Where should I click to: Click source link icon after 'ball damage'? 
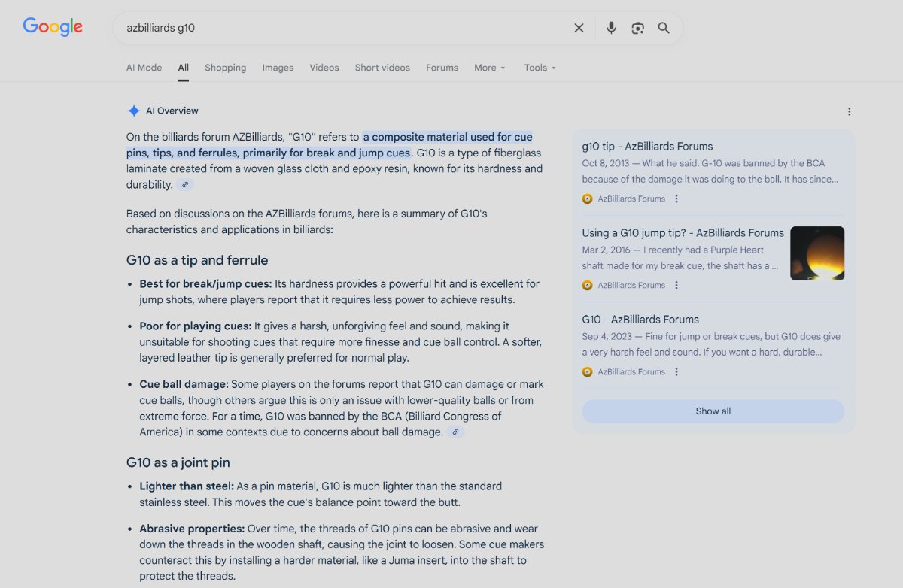pos(455,432)
